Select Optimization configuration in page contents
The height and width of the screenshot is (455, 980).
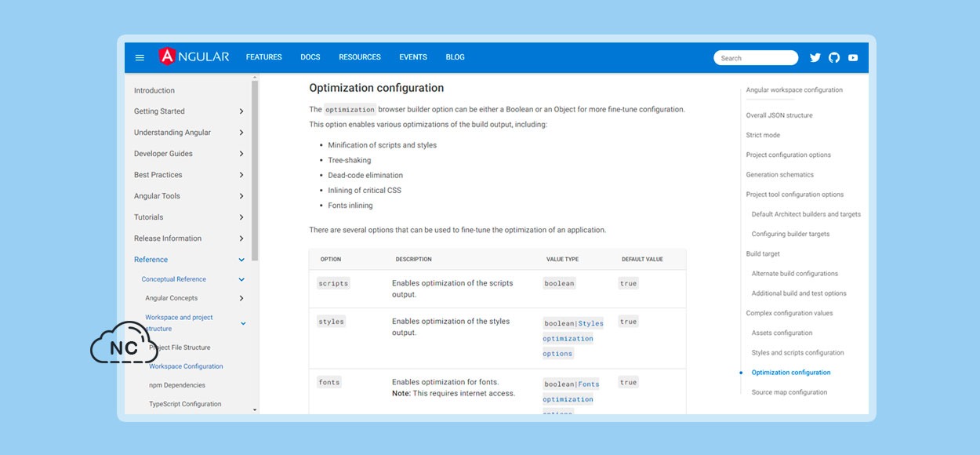[x=791, y=373]
